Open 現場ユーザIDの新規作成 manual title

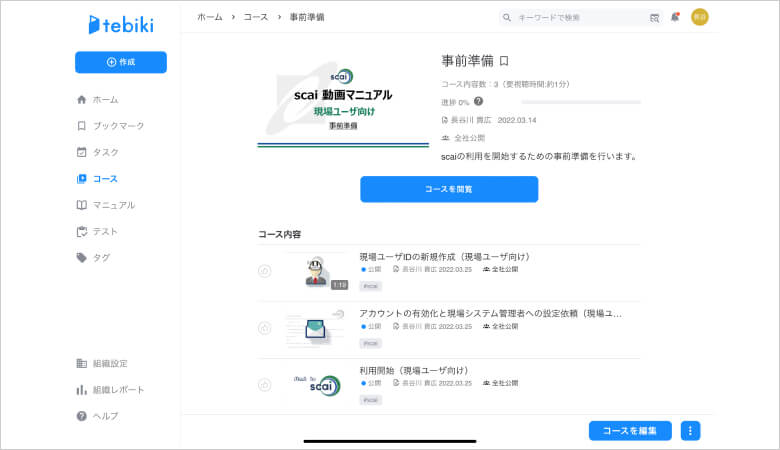point(446,257)
